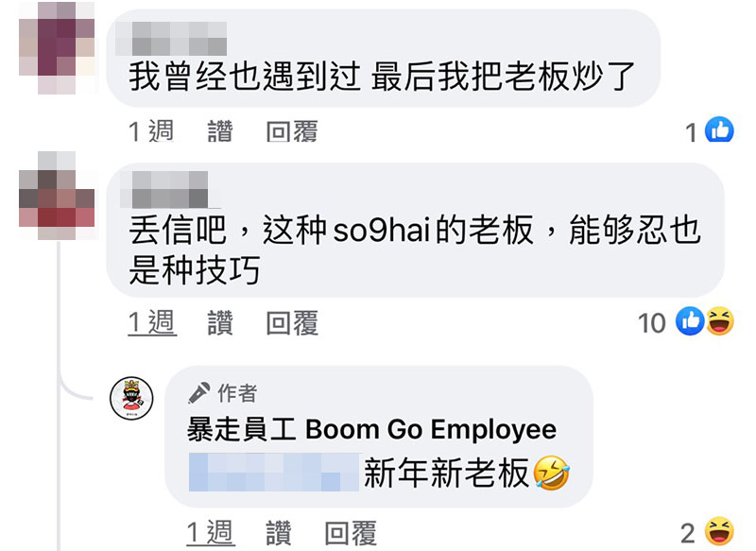This screenshot has width=756, height=551.
Task: Click the reaction count 10 on the second comment
Action: [x=651, y=323]
